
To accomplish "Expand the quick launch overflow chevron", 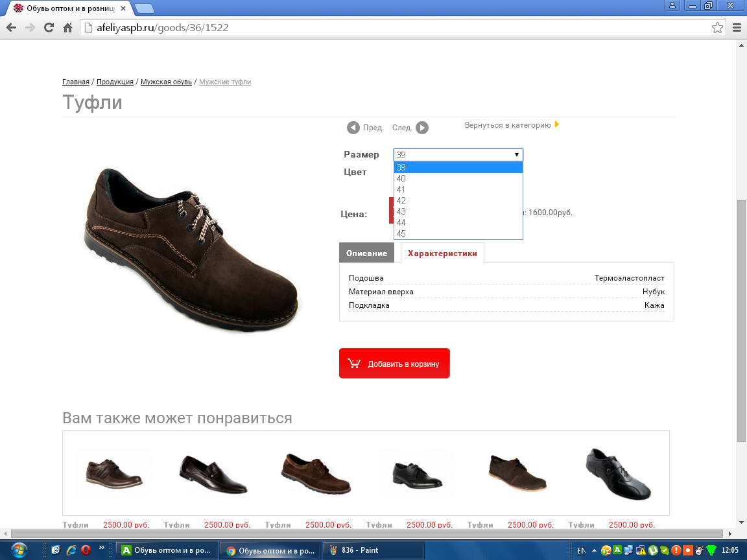I will 101,548.
